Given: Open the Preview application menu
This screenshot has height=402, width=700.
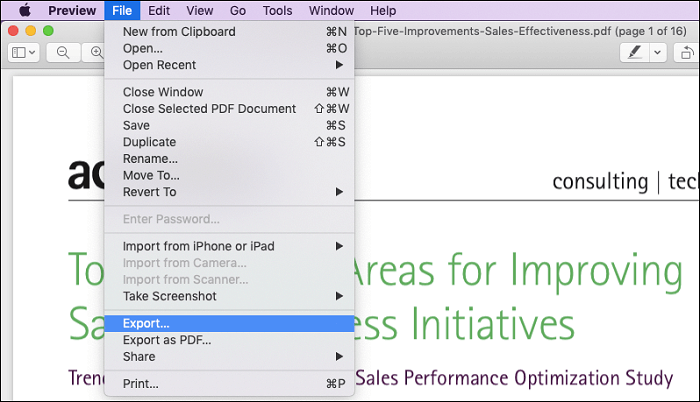Looking at the screenshot, I should coord(72,11).
